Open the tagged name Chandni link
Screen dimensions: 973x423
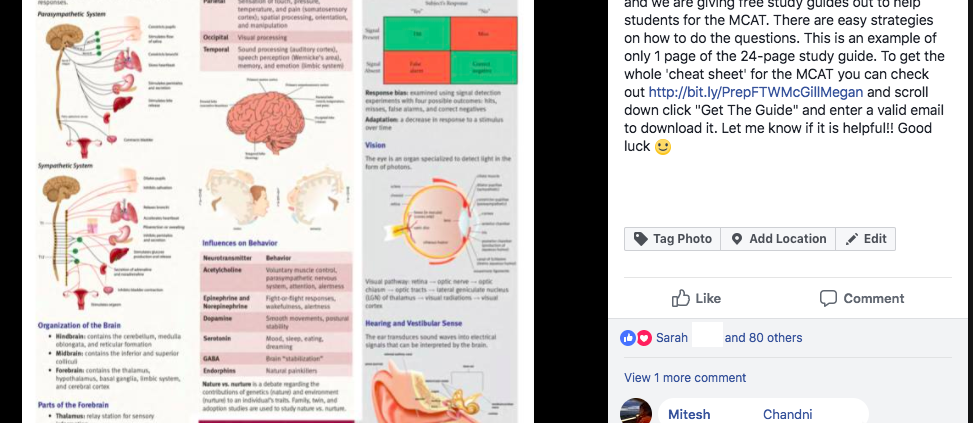tap(787, 414)
